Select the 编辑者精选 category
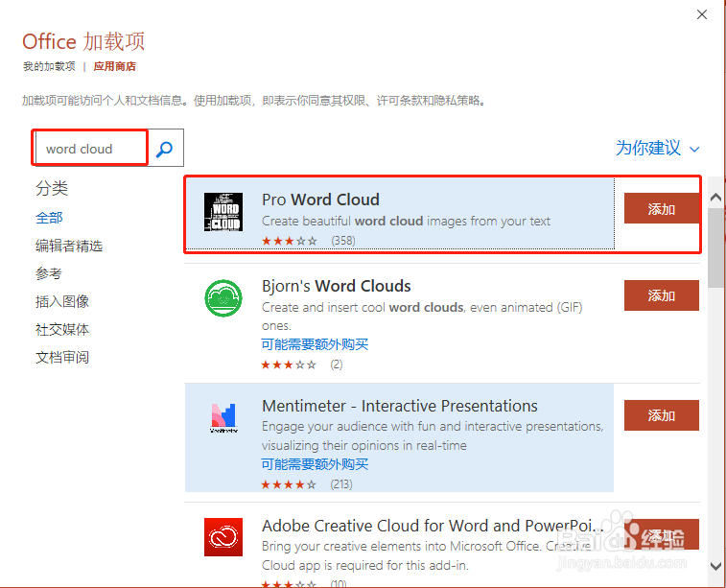This screenshot has width=726, height=588. click(69, 246)
